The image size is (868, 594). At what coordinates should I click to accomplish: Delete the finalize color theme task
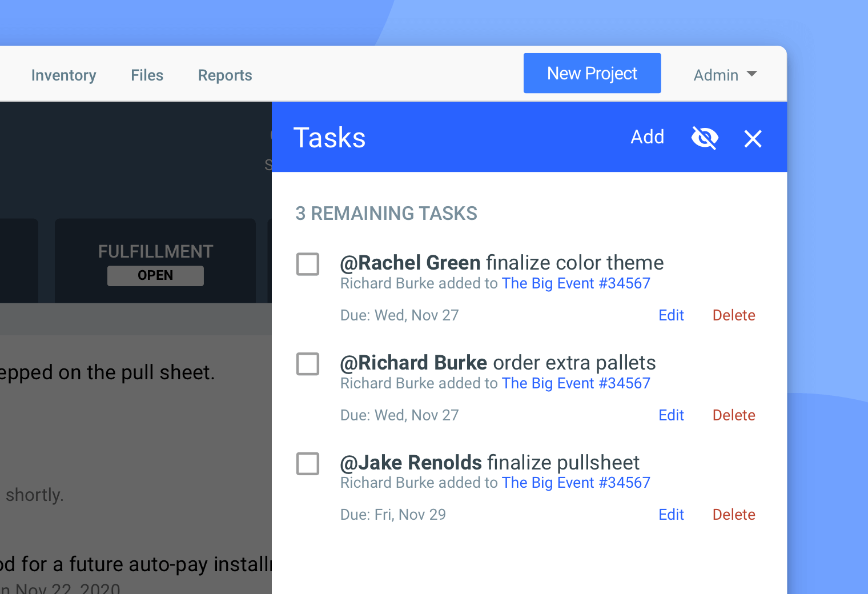click(x=734, y=315)
